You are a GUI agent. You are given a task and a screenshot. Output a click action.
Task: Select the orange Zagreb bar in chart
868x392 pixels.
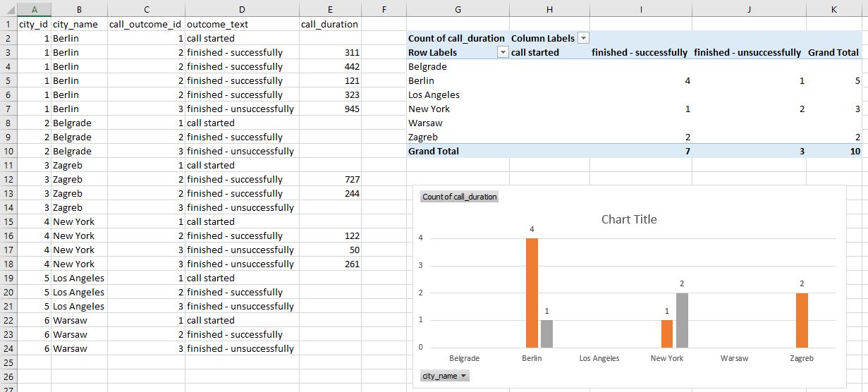click(x=802, y=320)
